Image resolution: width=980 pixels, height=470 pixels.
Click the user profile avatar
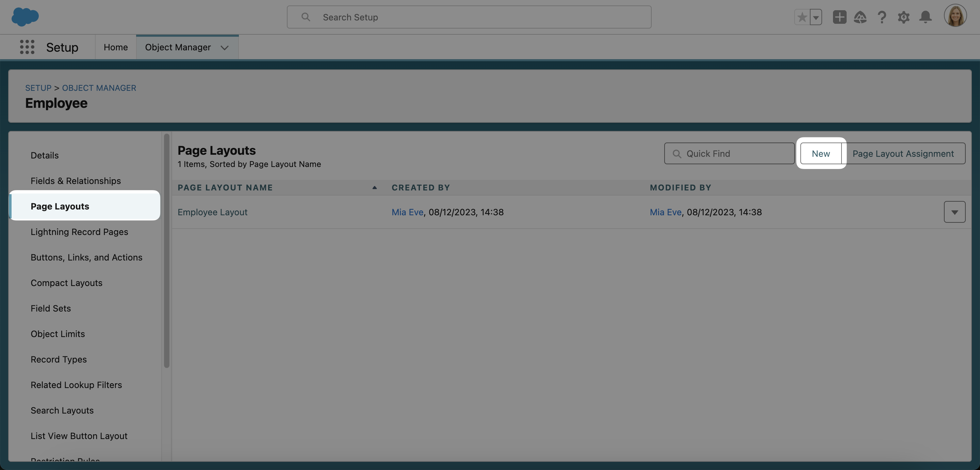[955, 16]
